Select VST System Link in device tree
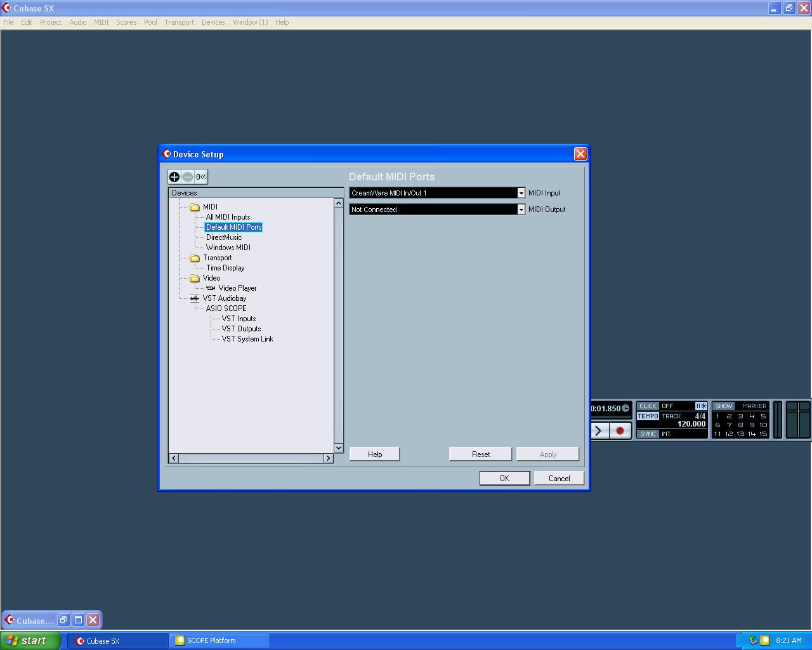The width and height of the screenshot is (812, 650). (x=247, y=339)
